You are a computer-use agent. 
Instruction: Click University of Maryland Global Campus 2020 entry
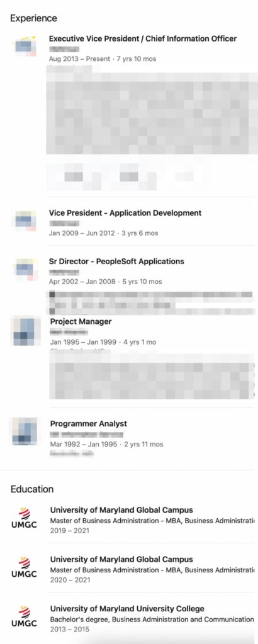121,559
